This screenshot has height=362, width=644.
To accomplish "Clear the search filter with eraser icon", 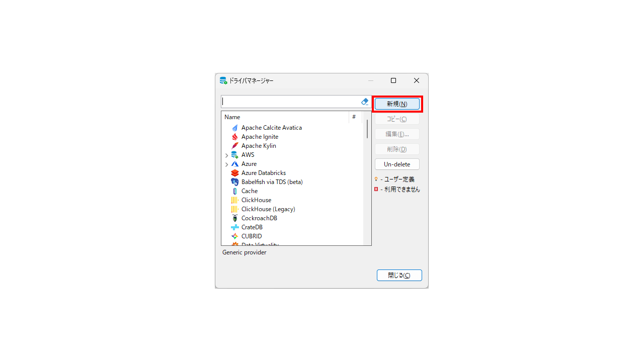I will point(365,102).
